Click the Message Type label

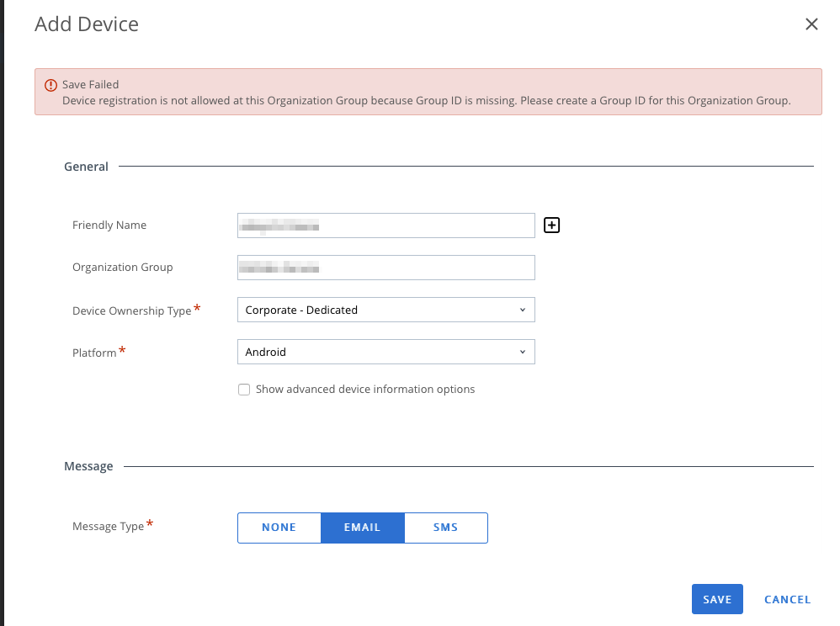[109, 527]
